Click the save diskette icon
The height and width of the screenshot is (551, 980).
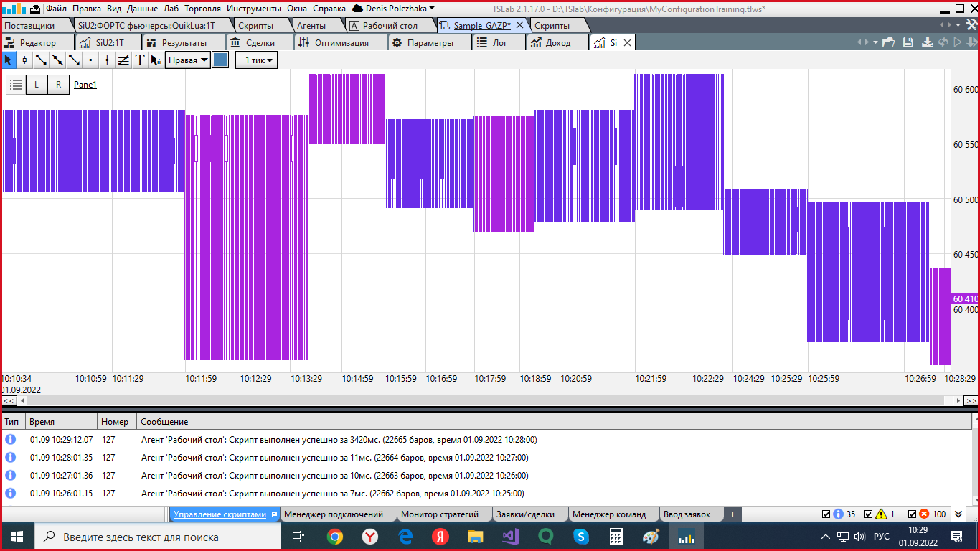click(908, 43)
